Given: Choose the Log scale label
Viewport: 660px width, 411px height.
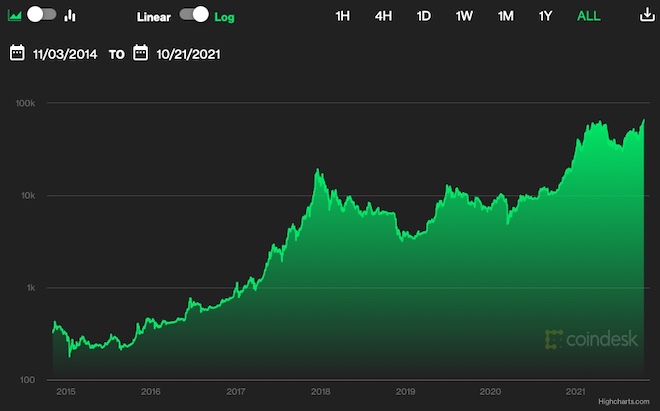Looking at the screenshot, I should coord(224,17).
